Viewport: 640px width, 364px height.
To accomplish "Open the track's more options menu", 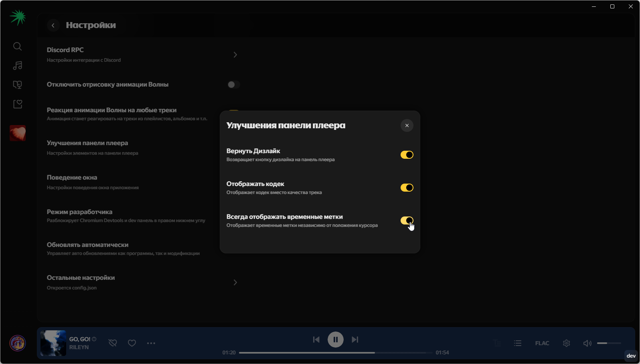I will pyautogui.click(x=151, y=343).
